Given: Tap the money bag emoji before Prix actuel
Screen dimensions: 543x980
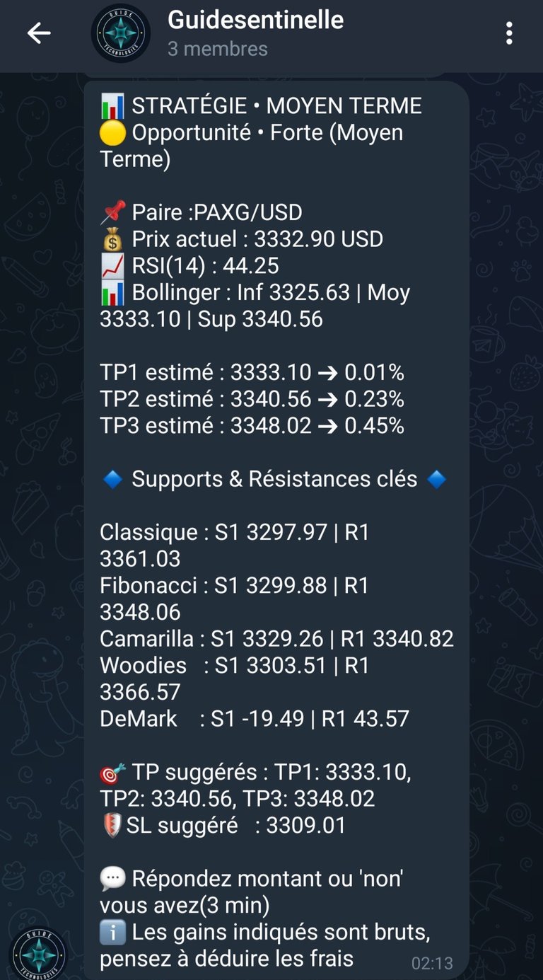Looking at the screenshot, I should 112,239.
